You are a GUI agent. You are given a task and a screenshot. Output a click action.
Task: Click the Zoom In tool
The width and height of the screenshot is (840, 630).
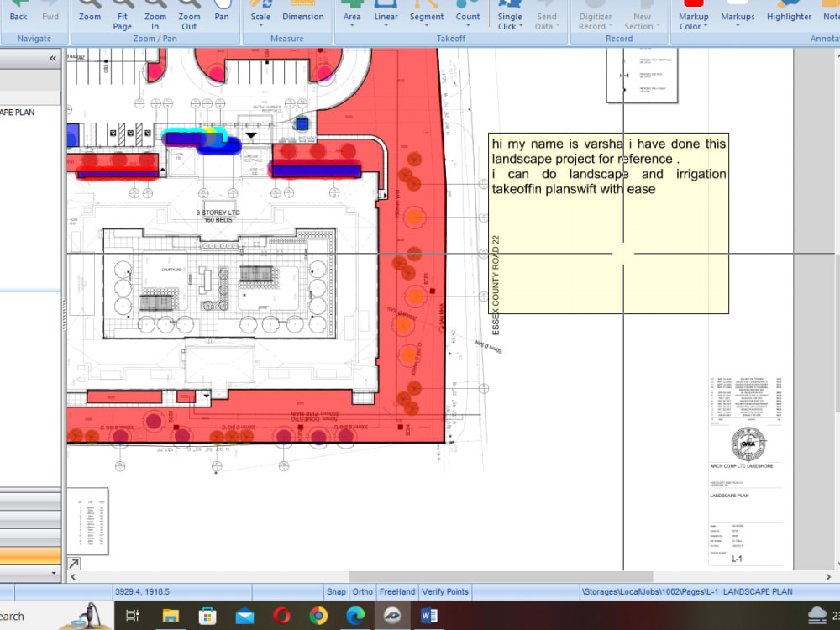[155, 16]
